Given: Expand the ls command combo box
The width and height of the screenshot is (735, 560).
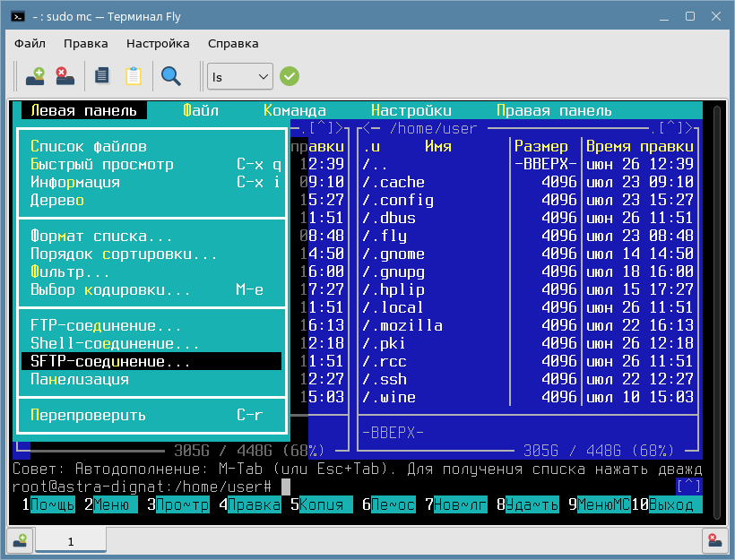Looking at the screenshot, I should [263, 76].
